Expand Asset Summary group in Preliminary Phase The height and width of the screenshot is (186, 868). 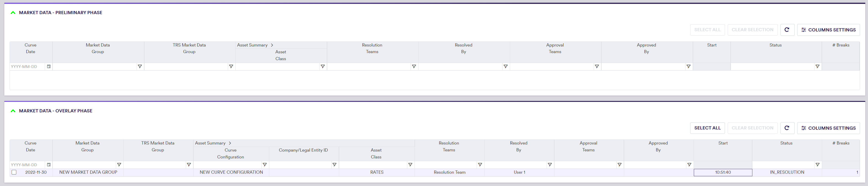coord(272,45)
